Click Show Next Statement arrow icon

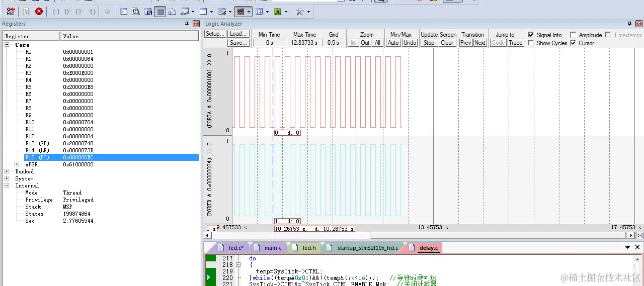click(x=108, y=12)
